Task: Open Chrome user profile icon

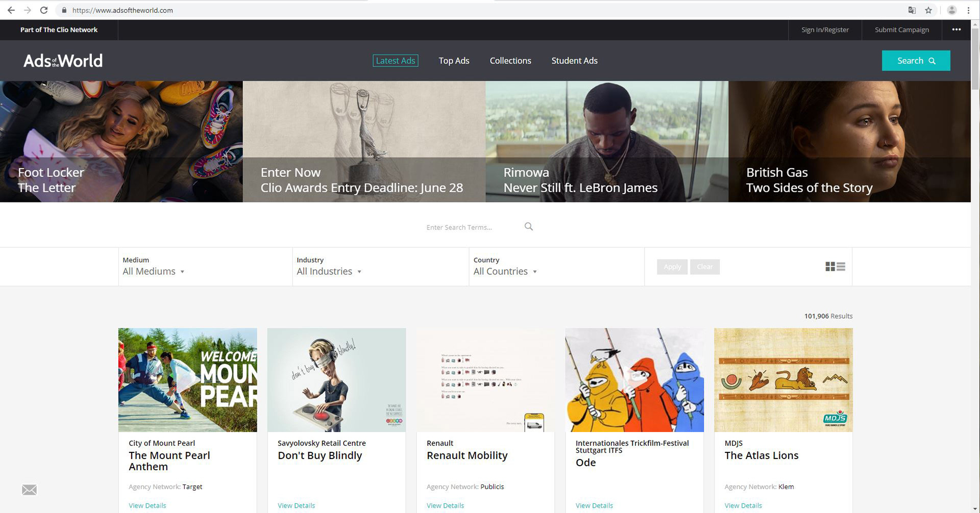Action: coord(951,10)
